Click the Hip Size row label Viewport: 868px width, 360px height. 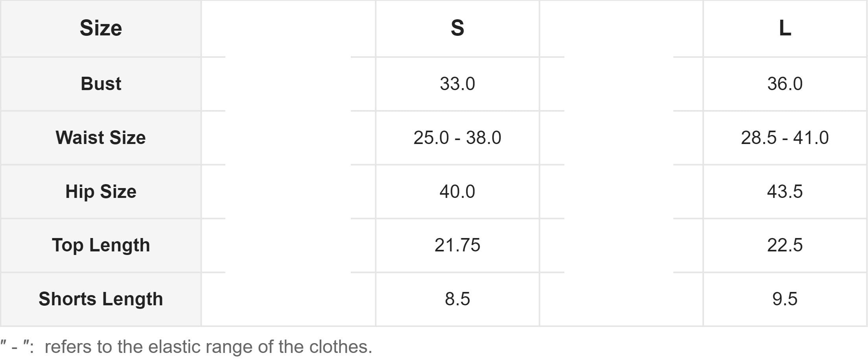pyautogui.click(x=101, y=192)
